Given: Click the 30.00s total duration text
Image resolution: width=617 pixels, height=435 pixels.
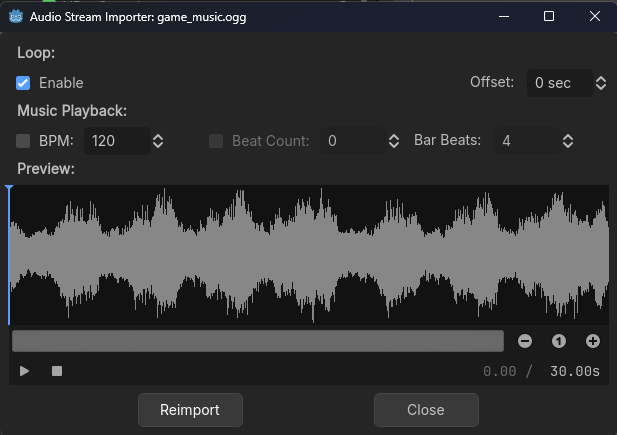Looking at the screenshot, I should [x=575, y=371].
